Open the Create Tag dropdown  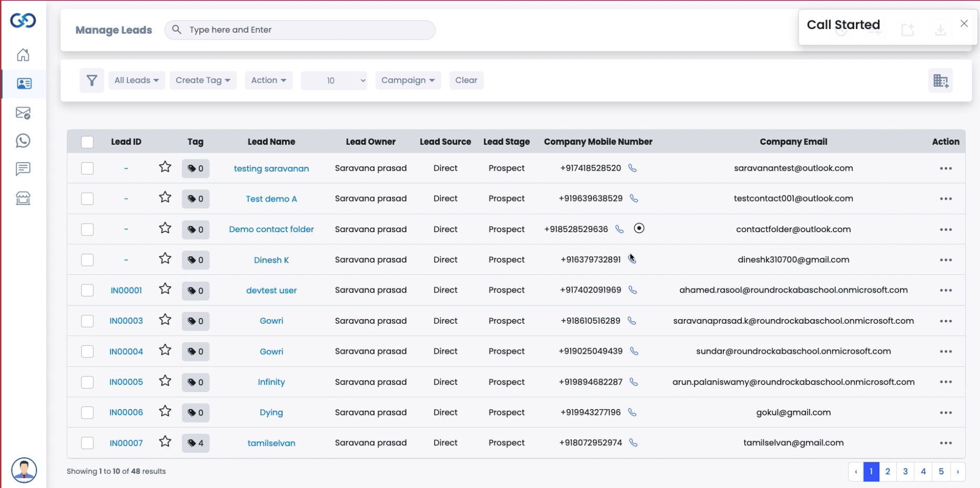pyautogui.click(x=203, y=81)
